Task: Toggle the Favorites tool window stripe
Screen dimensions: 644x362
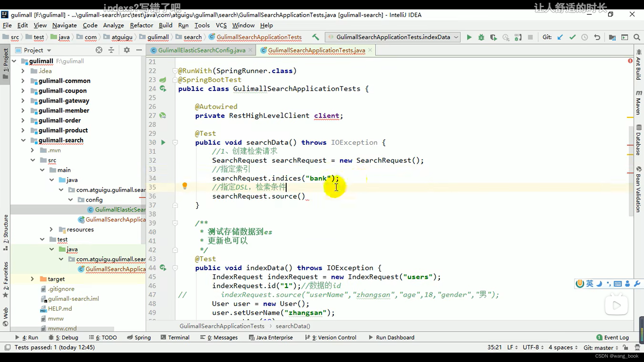Action: tap(5, 280)
